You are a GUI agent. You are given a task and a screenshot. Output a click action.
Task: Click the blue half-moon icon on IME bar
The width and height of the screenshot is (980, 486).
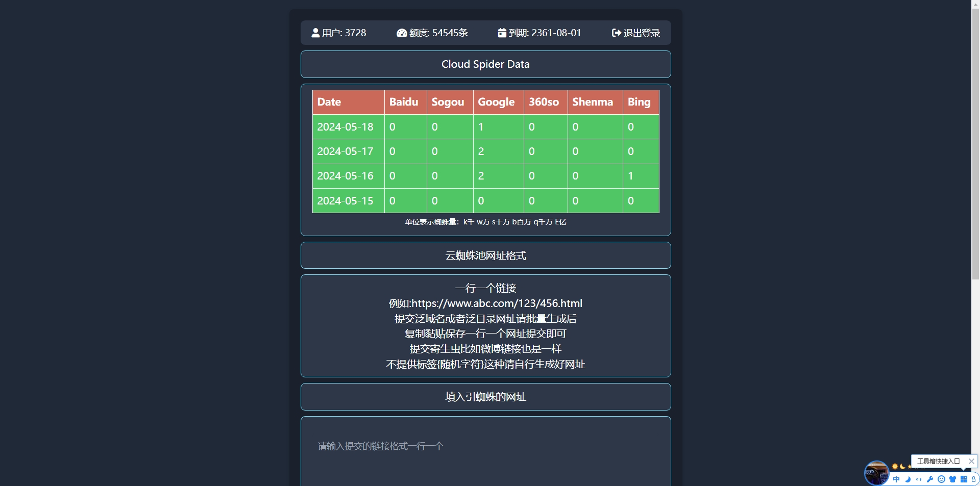(908, 479)
